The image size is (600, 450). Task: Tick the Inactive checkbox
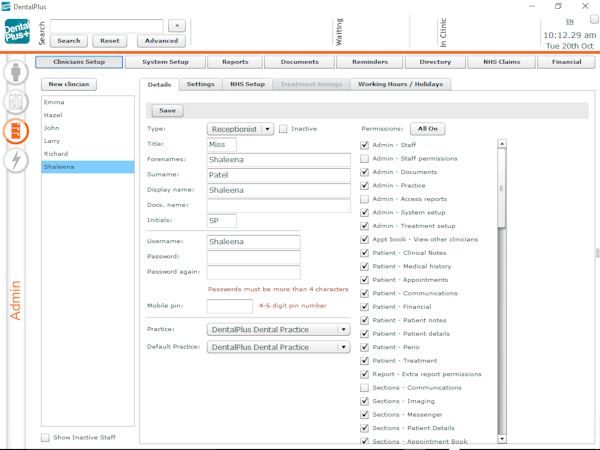coord(283,129)
